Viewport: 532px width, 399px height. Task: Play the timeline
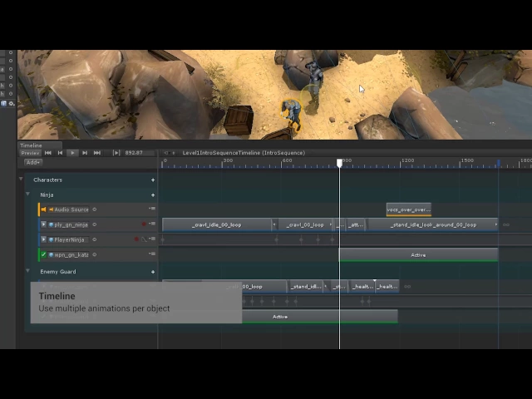(x=72, y=153)
